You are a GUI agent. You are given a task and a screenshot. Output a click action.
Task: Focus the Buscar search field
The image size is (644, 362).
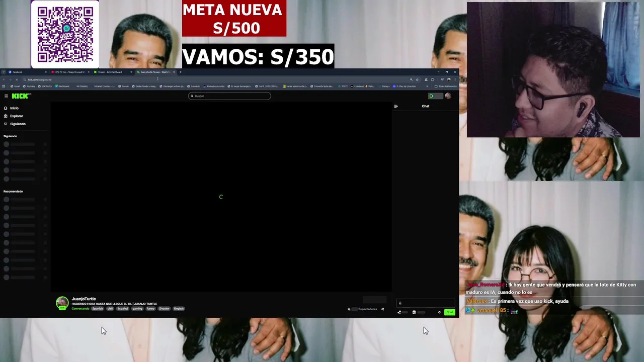[x=229, y=96]
